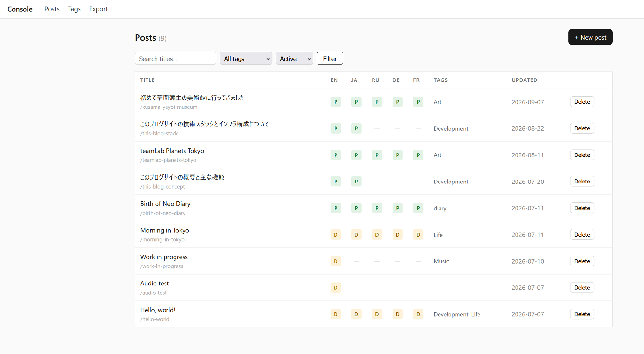Click the FR published badge for teamLab Planets Tokyo
644x354 pixels.
coord(418,155)
